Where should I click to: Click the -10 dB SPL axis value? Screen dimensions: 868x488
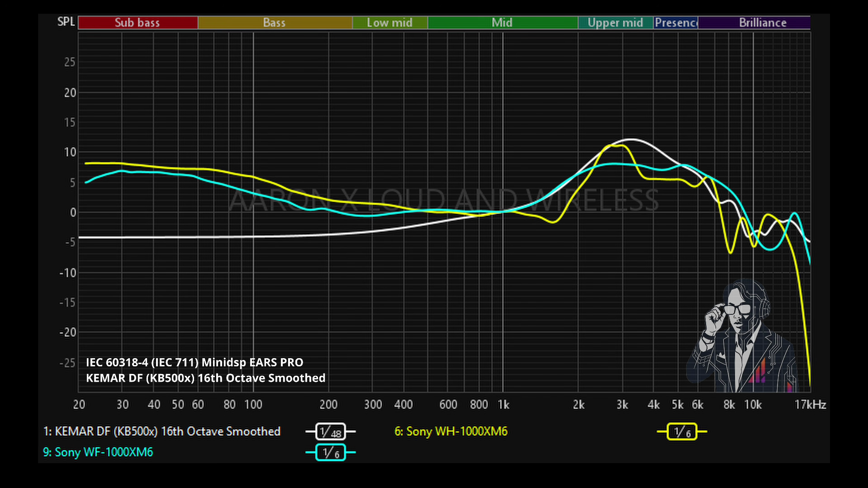point(67,273)
